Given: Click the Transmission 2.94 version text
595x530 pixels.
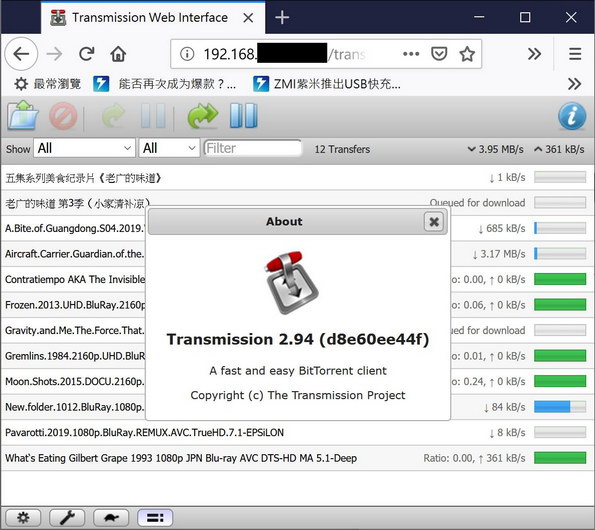Looking at the screenshot, I should (298, 339).
